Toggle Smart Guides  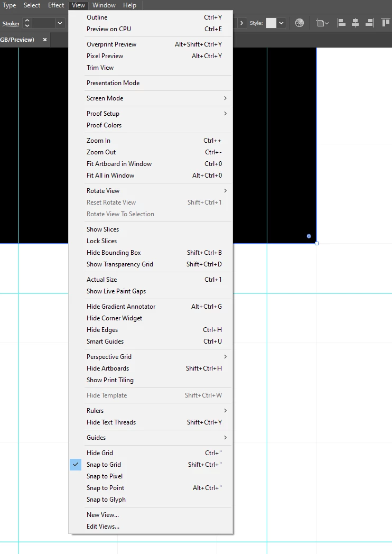click(151, 341)
